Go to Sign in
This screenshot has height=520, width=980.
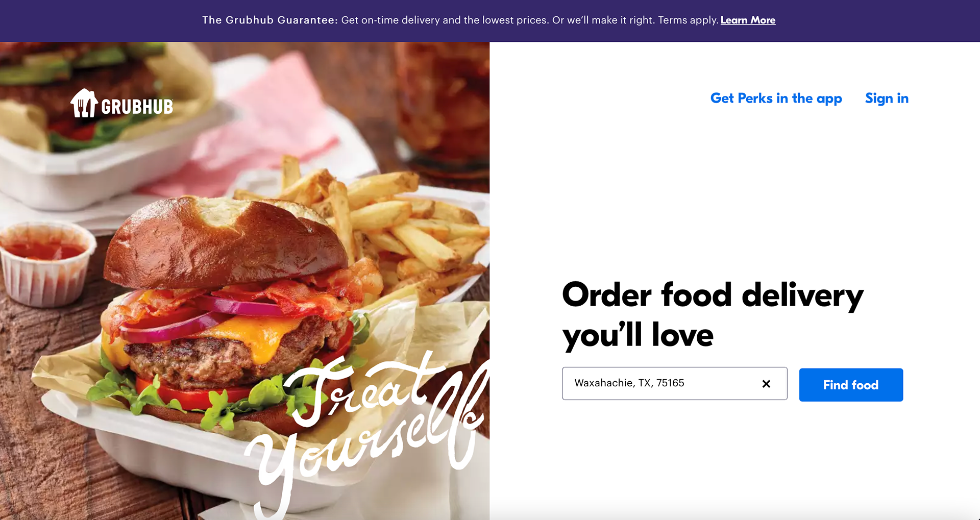pos(887,98)
